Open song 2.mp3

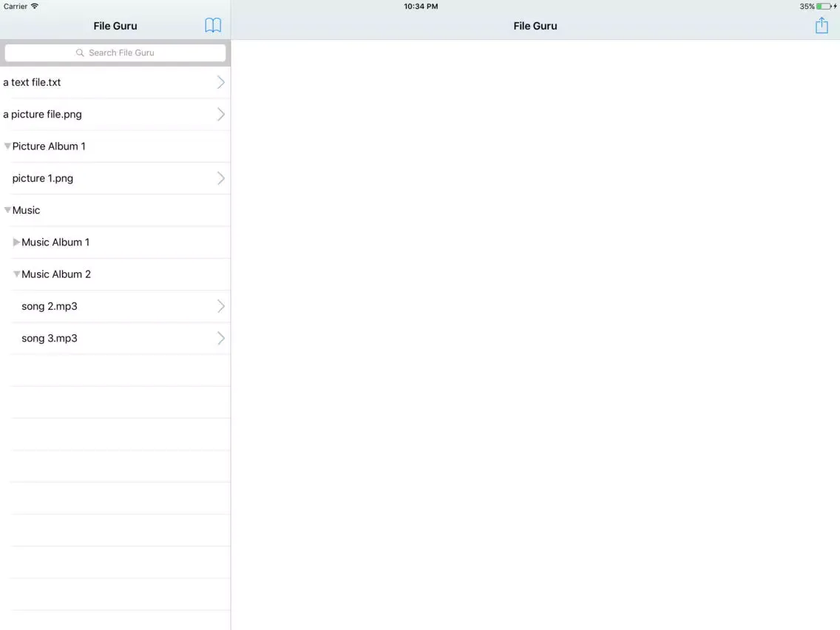tap(115, 306)
